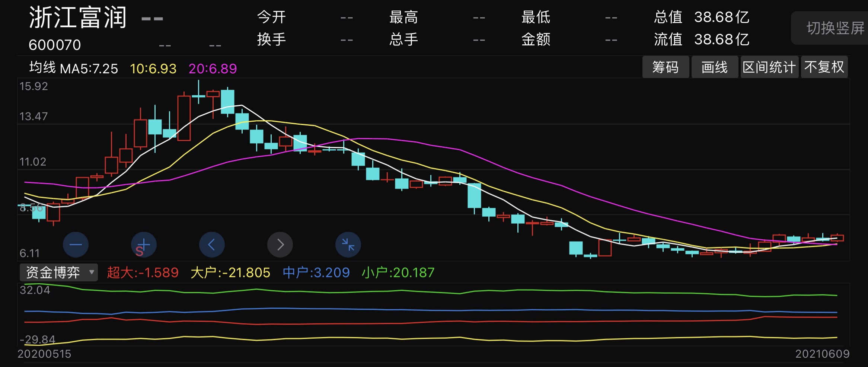Tap the stock code 600070
This screenshot has height=367, width=868.
[55, 45]
